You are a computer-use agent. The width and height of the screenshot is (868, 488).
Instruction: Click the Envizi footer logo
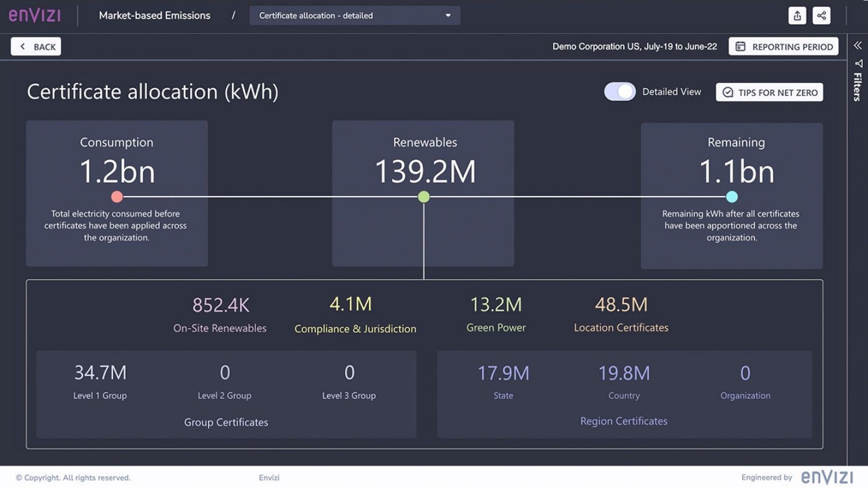pyautogui.click(x=827, y=477)
